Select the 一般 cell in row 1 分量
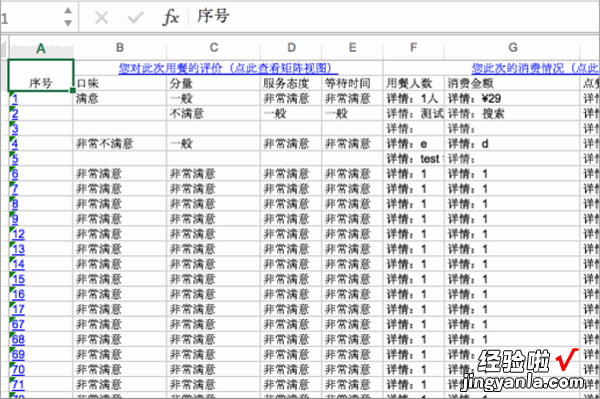This screenshot has width=600, height=399. point(214,99)
